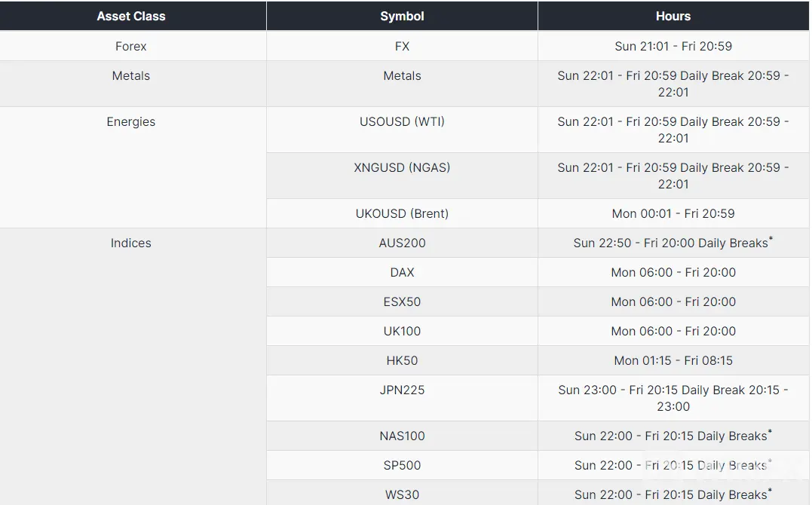Click the SP500 symbol cell
The height and width of the screenshot is (505, 812).
coord(402,465)
